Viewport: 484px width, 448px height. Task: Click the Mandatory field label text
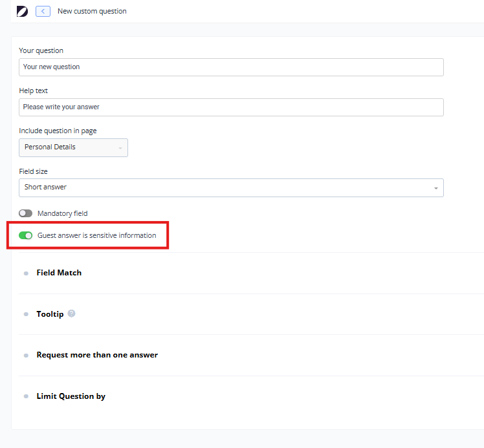pos(62,213)
